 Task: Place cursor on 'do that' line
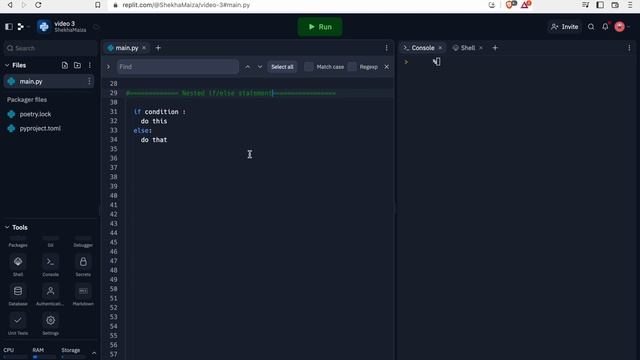tap(154, 140)
